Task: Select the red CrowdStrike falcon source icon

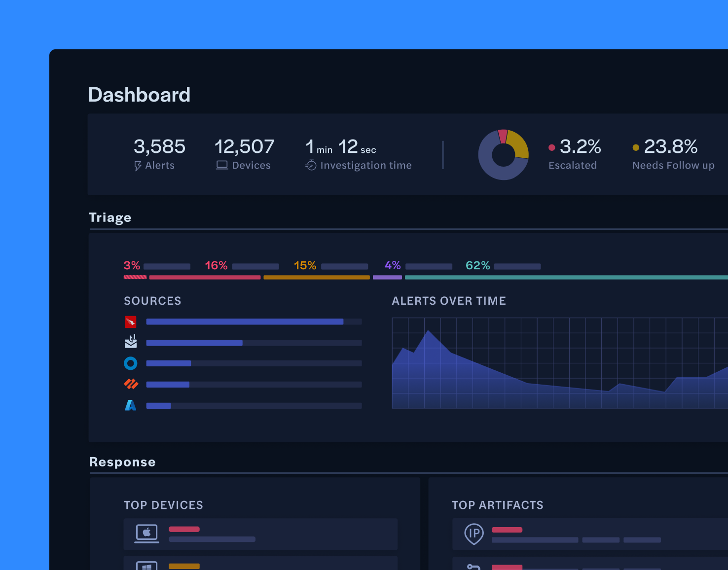Action: [x=131, y=322]
